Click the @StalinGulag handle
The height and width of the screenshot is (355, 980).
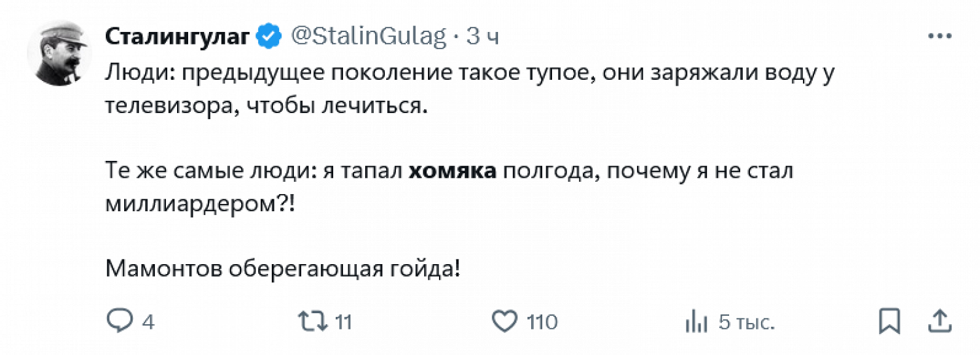367,36
